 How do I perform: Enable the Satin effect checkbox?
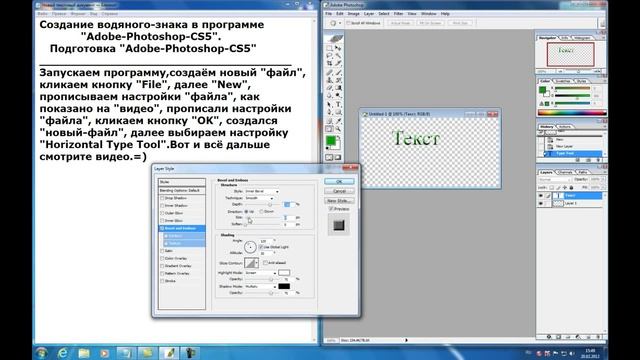click(x=162, y=251)
